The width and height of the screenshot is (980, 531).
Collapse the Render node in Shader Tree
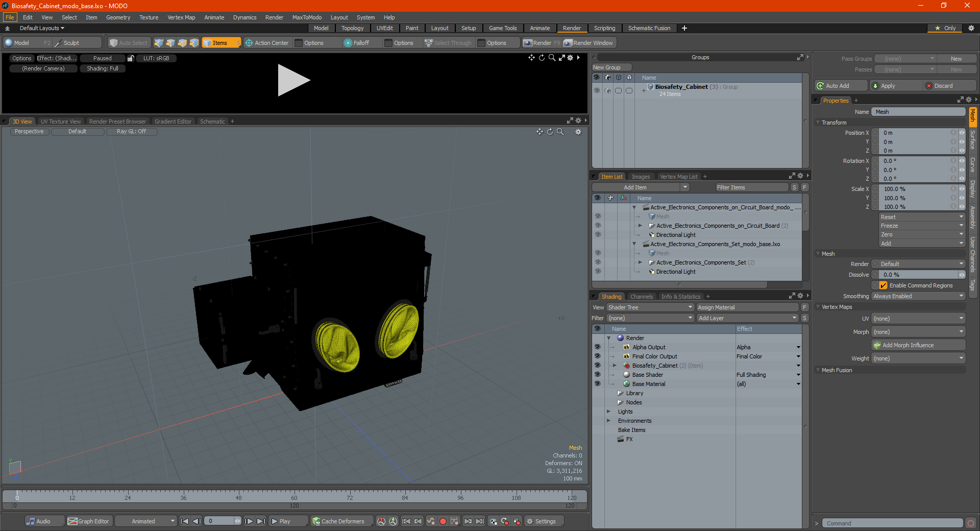point(608,337)
